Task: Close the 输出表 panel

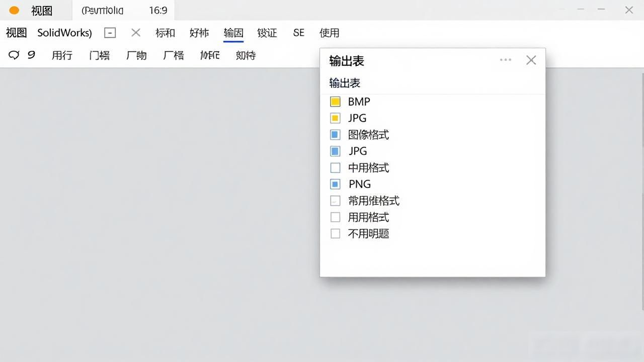Action: (x=531, y=60)
